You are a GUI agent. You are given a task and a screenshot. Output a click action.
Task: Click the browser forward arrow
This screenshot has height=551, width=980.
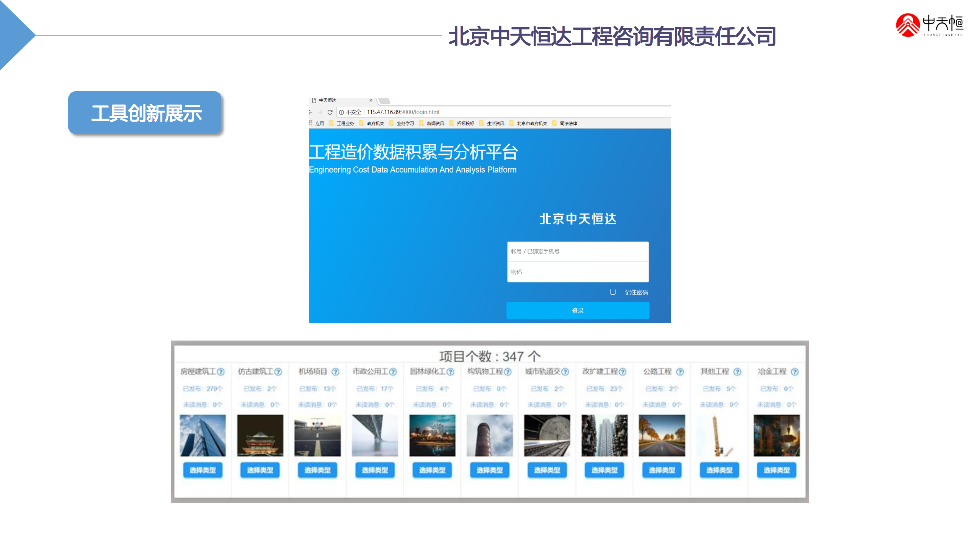click(320, 112)
